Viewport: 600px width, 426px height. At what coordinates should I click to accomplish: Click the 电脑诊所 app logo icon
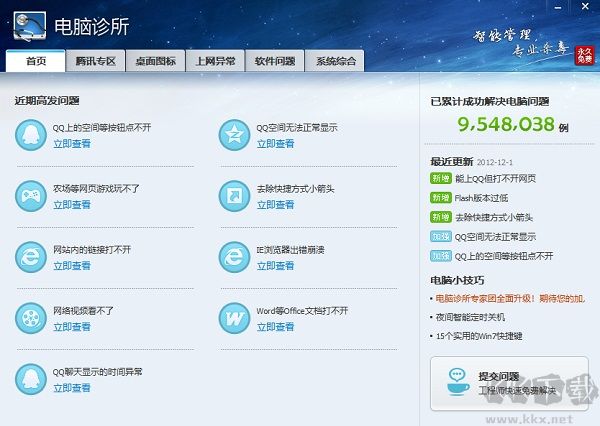(x=29, y=26)
